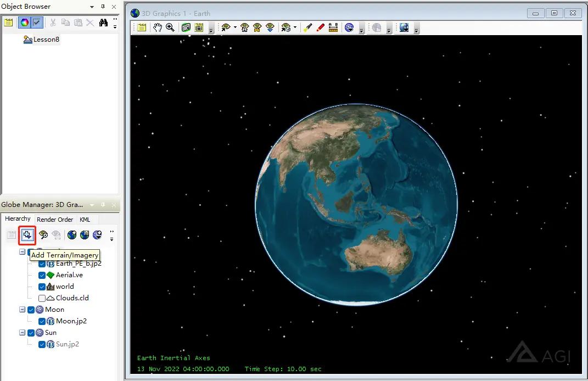Enable the Clouds.cld layer checkbox
The width and height of the screenshot is (588, 381).
pos(42,298)
